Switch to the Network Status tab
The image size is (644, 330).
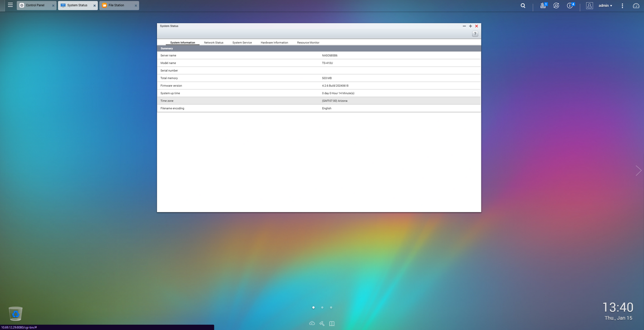tap(213, 42)
